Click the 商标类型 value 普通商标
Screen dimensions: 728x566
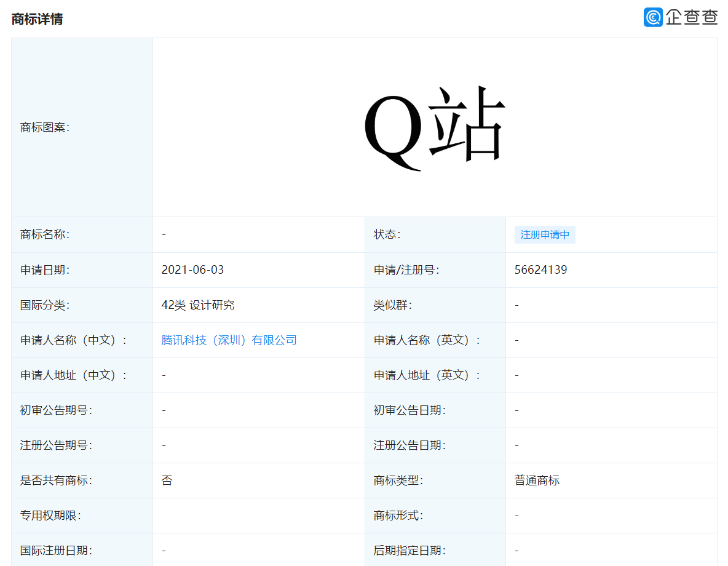534,480
